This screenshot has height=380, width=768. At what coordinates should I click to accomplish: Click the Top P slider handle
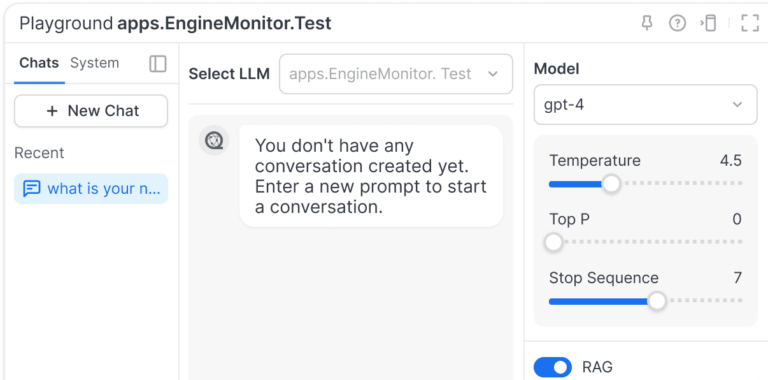pyautogui.click(x=553, y=242)
